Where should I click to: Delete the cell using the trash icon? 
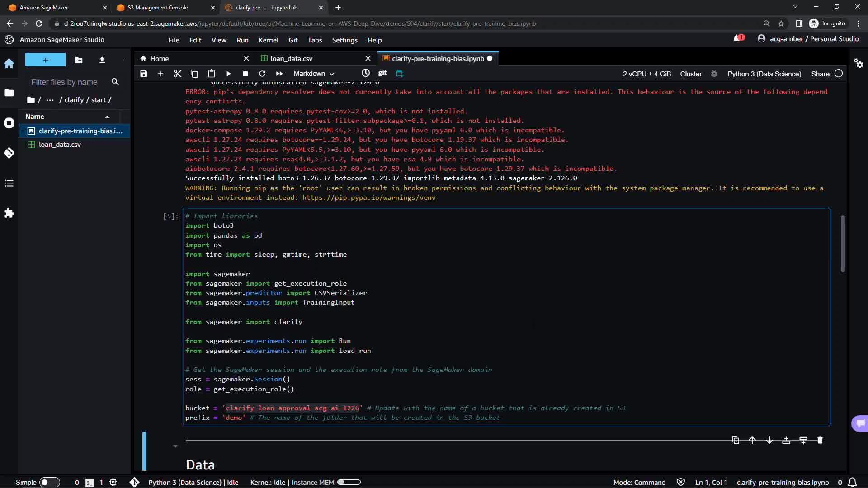click(820, 440)
